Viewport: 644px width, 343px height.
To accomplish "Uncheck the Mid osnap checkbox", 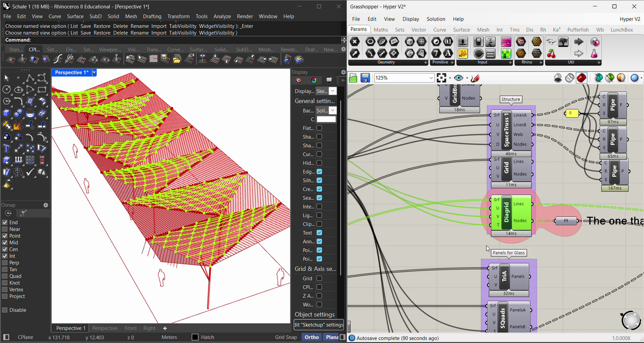I will point(5,242).
